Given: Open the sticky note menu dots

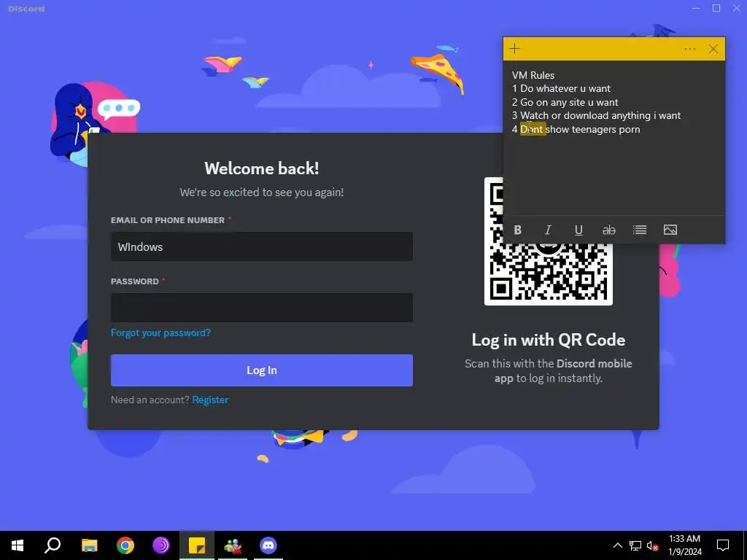Looking at the screenshot, I should (x=689, y=49).
